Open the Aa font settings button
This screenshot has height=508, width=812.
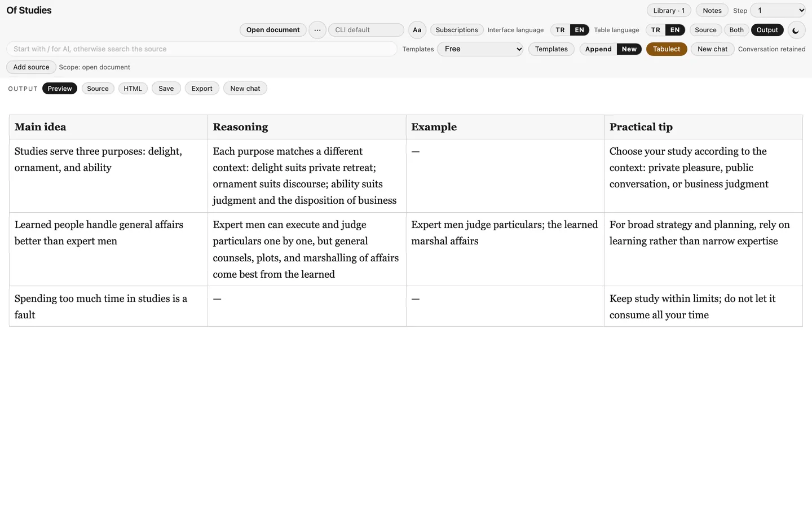pos(417,30)
